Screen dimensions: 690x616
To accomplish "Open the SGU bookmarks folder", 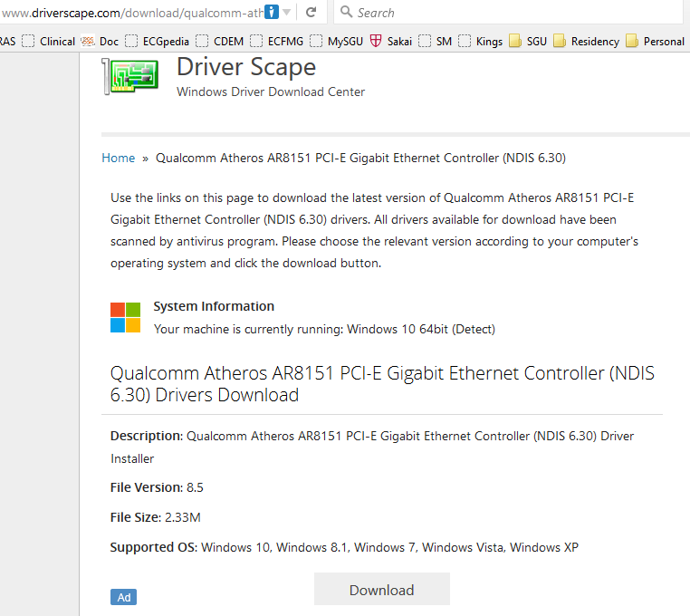I will pos(528,42).
